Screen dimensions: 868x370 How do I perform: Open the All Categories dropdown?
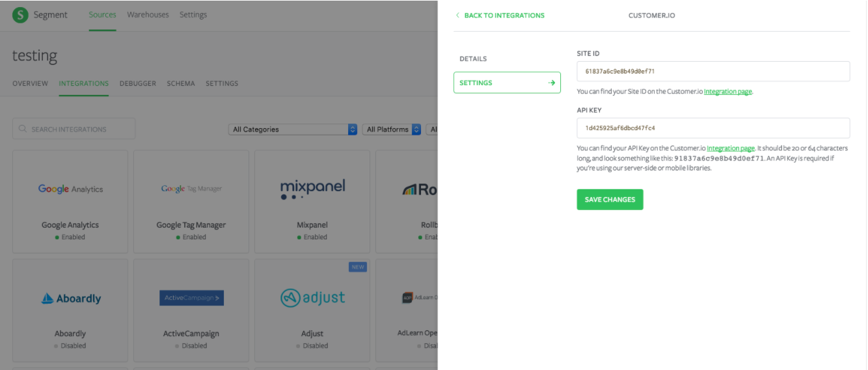(x=293, y=129)
